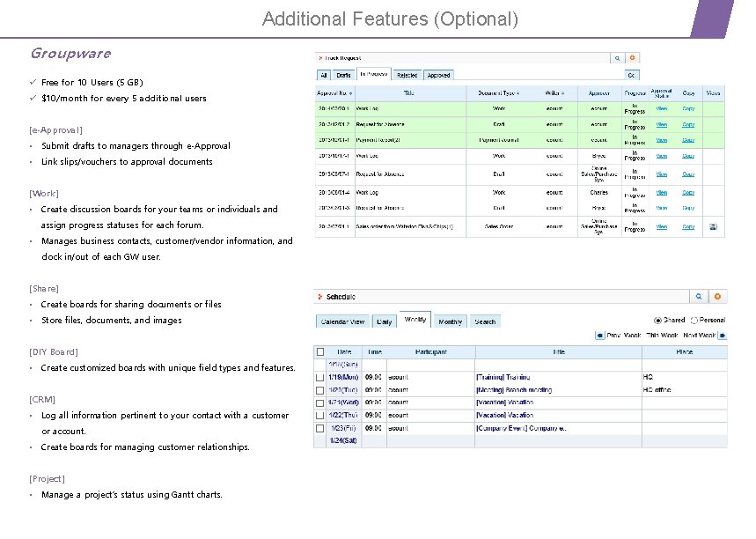Click the HQ office place cell

click(684, 390)
